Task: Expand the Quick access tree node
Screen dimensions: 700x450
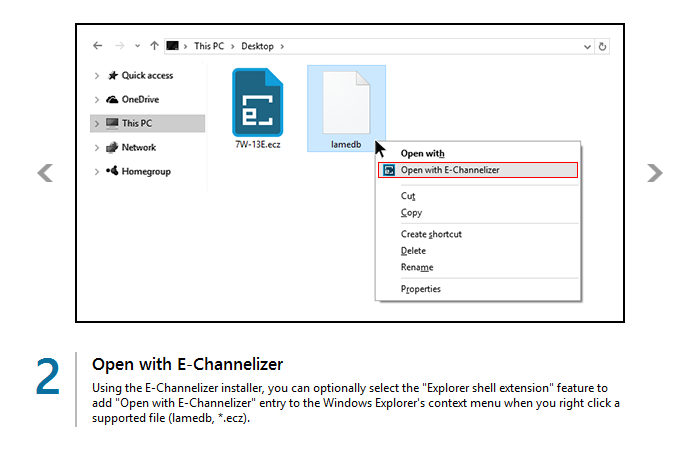Action: [x=96, y=76]
